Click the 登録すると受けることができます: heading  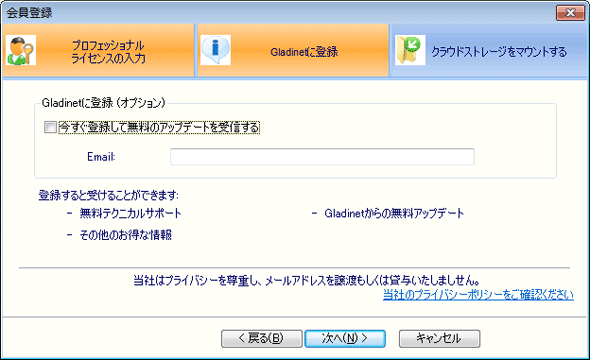[x=108, y=195]
